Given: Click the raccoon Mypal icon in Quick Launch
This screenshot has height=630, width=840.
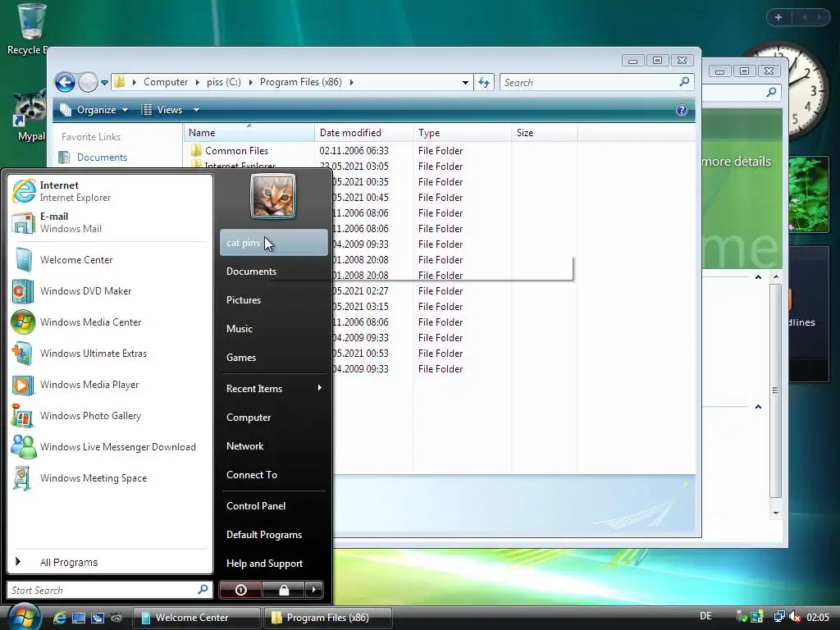Looking at the screenshot, I should tap(116, 618).
